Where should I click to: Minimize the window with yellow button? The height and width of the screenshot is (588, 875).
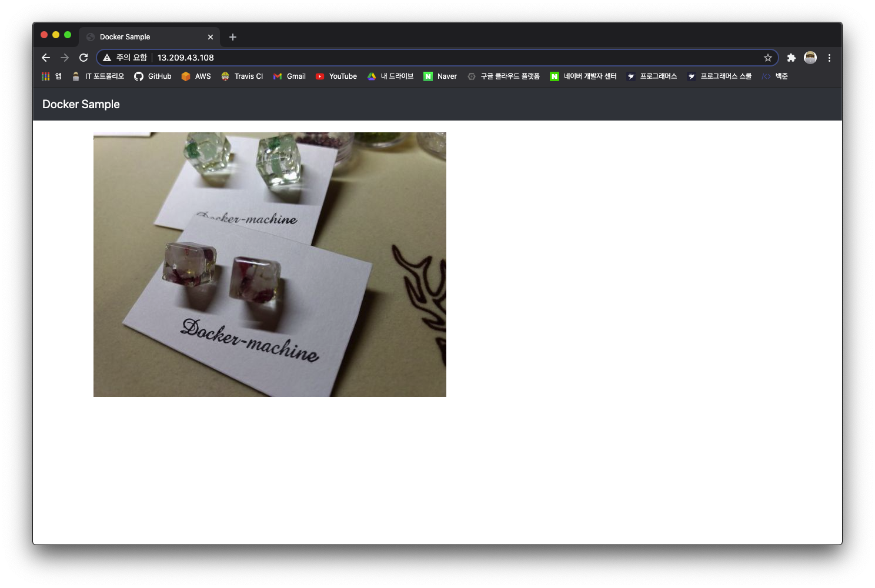pos(56,35)
